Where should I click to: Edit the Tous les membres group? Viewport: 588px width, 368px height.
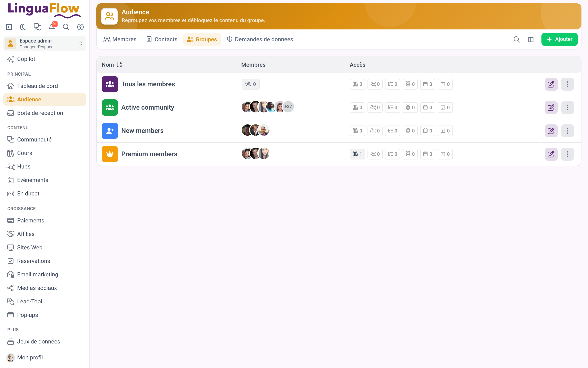tap(551, 84)
